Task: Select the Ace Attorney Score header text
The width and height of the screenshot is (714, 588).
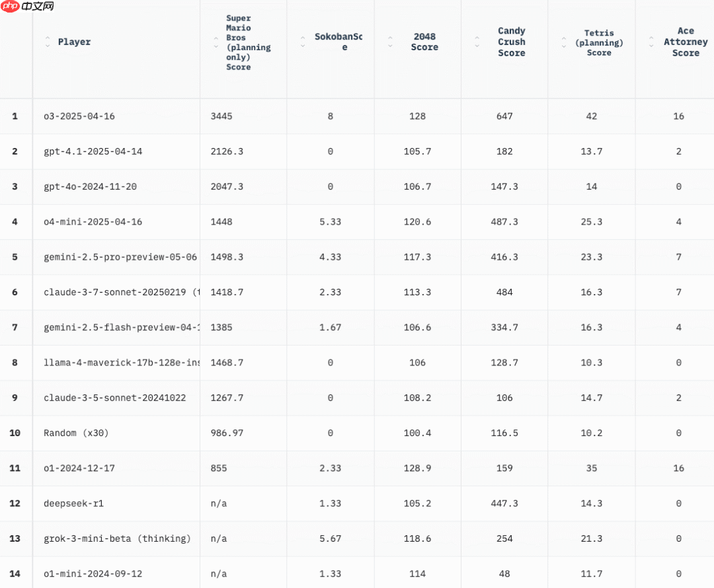Action: pos(686,42)
